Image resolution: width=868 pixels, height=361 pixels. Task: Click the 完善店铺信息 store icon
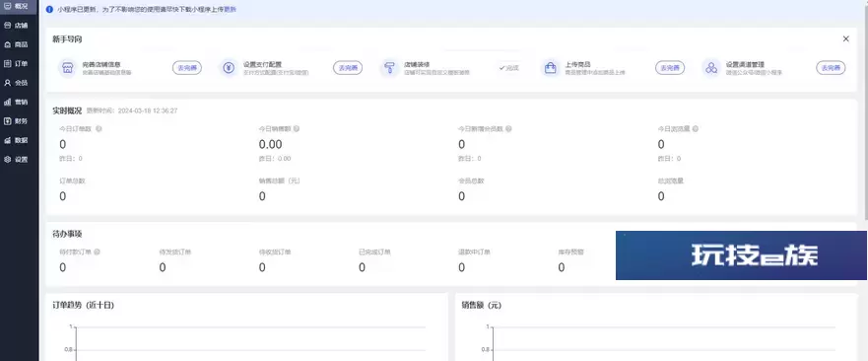pyautogui.click(x=68, y=68)
